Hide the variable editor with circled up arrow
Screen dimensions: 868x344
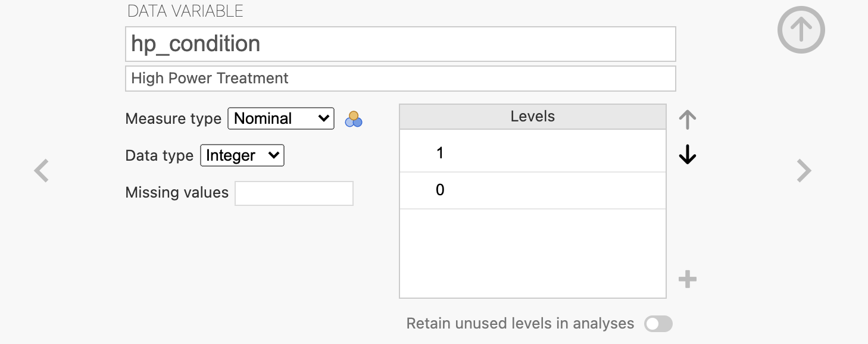tap(801, 30)
